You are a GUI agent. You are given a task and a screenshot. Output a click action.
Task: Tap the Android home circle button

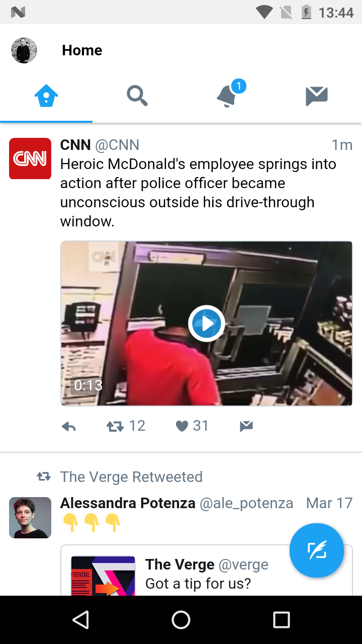[181, 620]
